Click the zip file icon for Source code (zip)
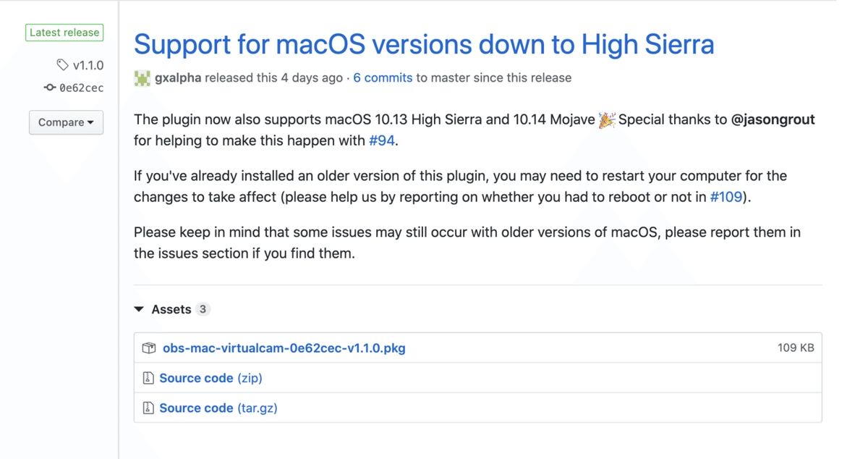Viewport: 868px width, 459px height. tap(148, 378)
